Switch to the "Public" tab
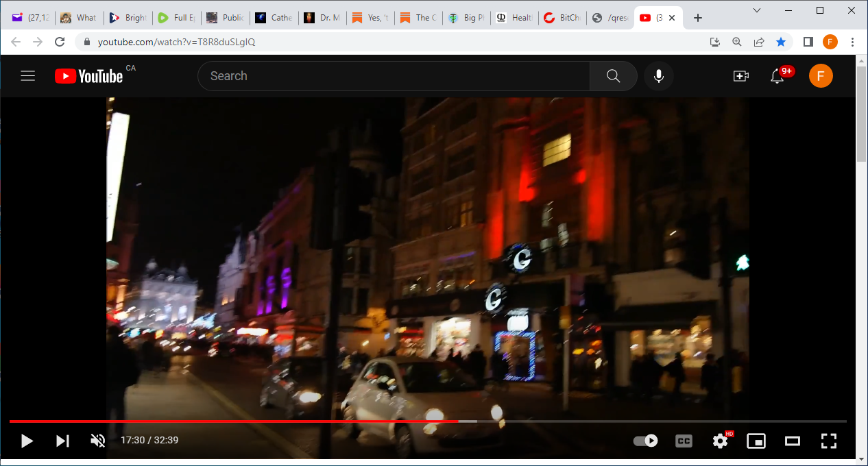The width and height of the screenshot is (868, 466). (225, 18)
